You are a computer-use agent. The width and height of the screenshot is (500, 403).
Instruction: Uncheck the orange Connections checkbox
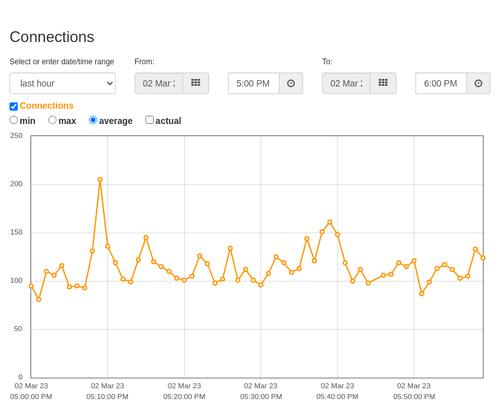(x=14, y=106)
